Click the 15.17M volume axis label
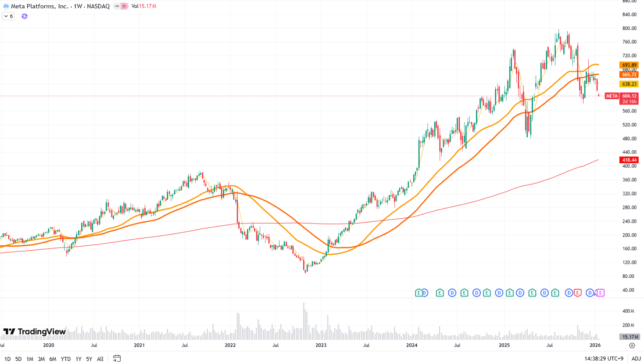The image size is (644, 364). (629, 337)
